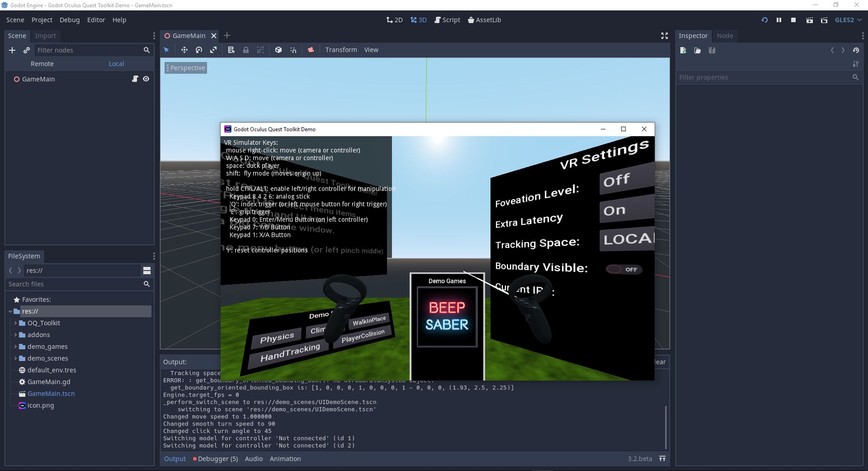
Task: Open the Debug menu
Action: tap(70, 20)
